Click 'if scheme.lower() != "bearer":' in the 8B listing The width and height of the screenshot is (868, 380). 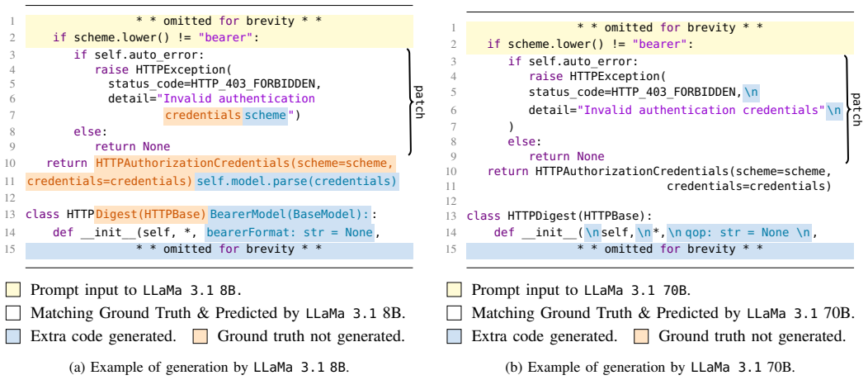[156, 38]
